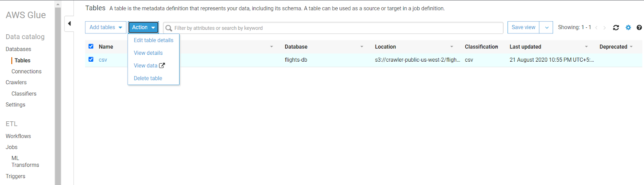The width and height of the screenshot is (644, 185).
Task: Choose Edit table details from Action menu
Action: coord(153,40)
